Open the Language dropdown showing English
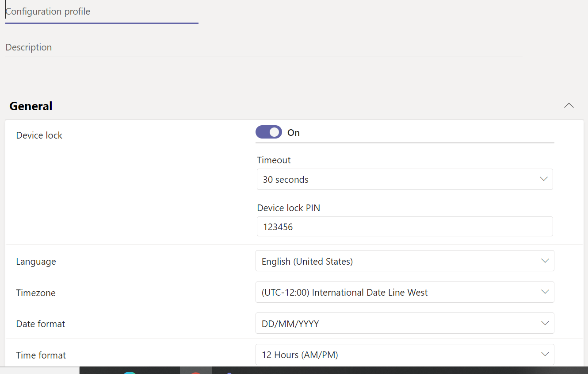 pyautogui.click(x=398, y=261)
